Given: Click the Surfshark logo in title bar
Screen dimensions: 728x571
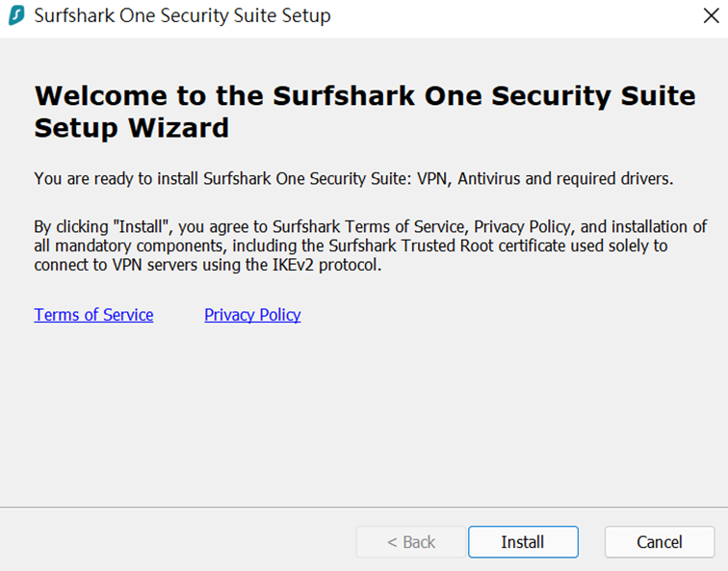Looking at the screenshot, I should click(x=16, y=15).
